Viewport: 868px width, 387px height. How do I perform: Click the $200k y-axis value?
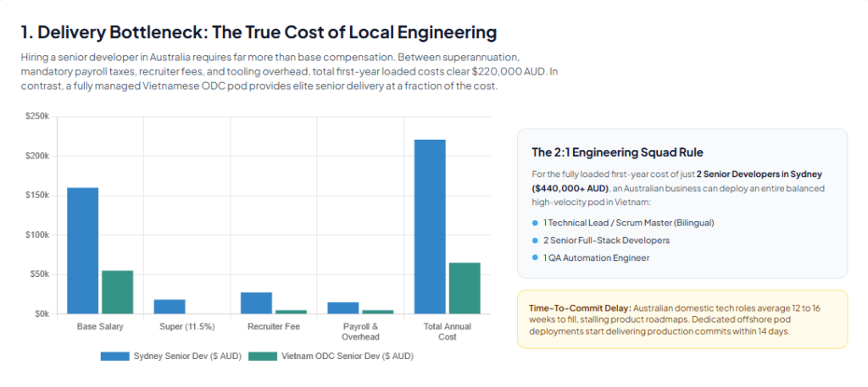point(37,156)
